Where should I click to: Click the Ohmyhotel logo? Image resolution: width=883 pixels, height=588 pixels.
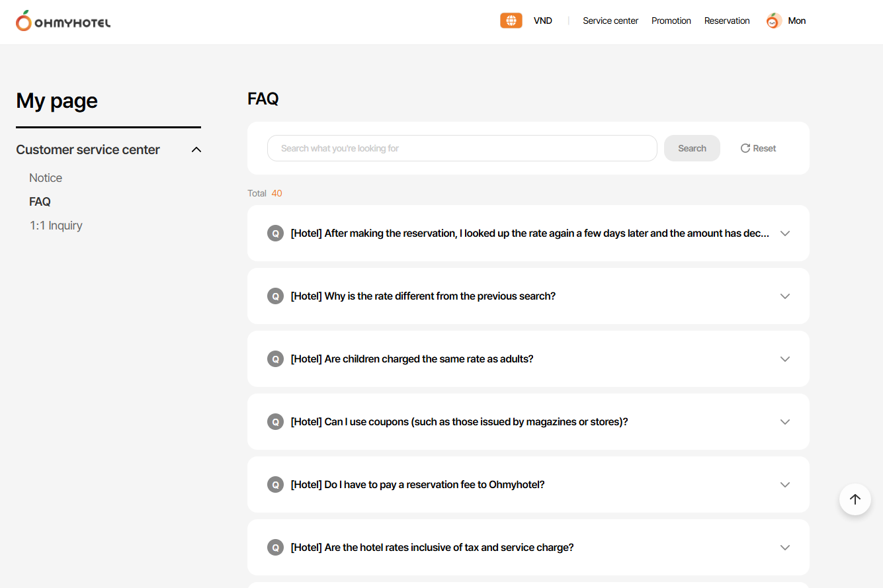(x=63, y=21)
